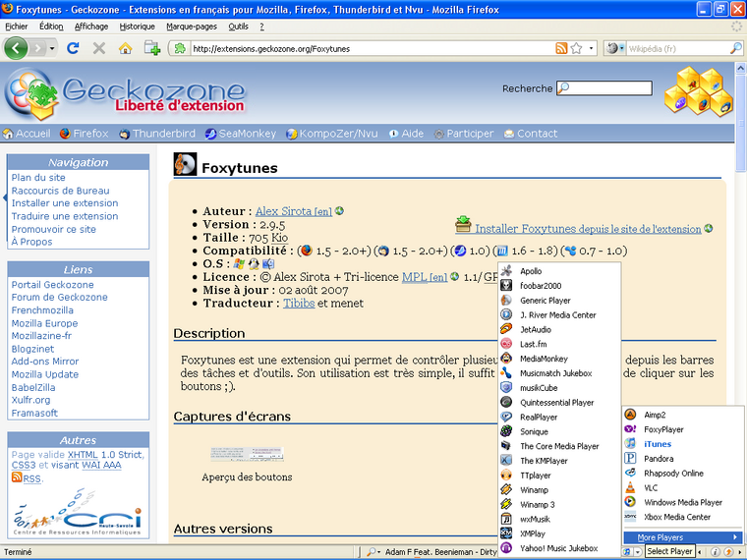Open the Historique menu

tap(137, 27)
